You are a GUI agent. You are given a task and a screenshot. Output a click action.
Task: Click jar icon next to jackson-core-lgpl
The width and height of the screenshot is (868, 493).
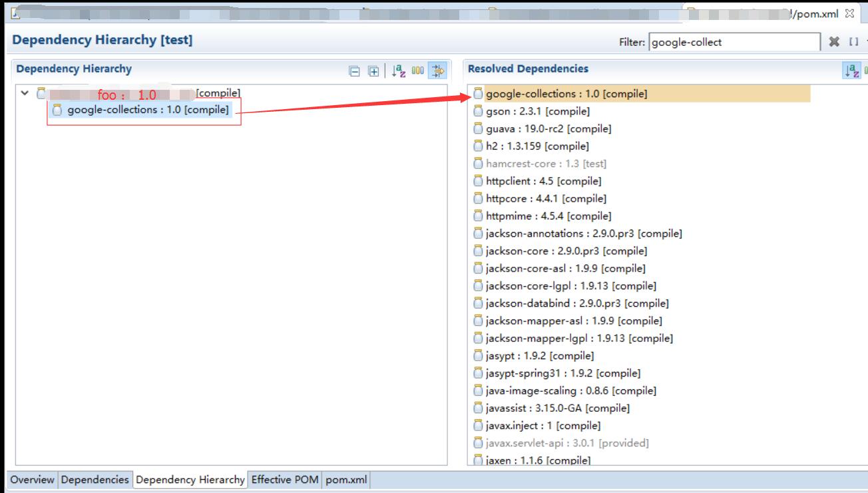tap(478, 285)
